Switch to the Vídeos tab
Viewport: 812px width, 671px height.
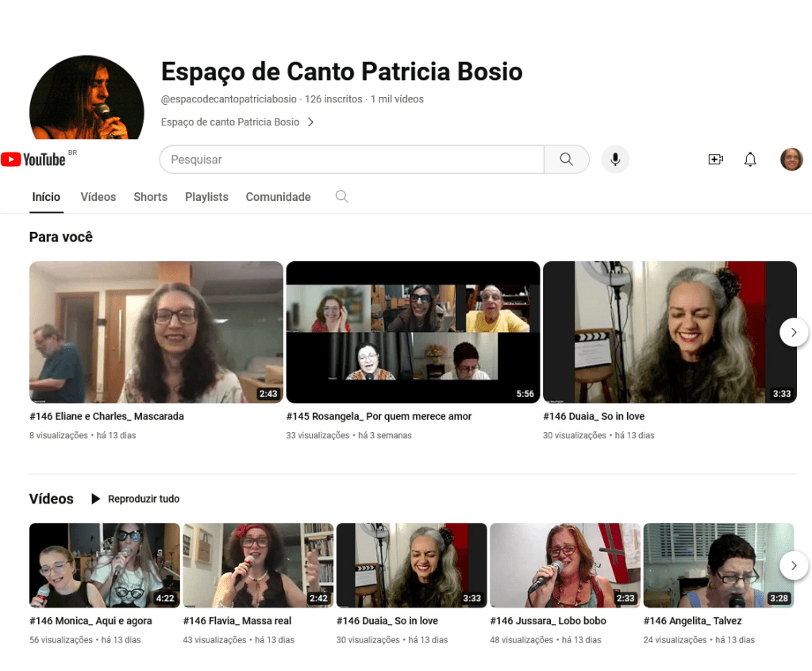tap(98, 197)
